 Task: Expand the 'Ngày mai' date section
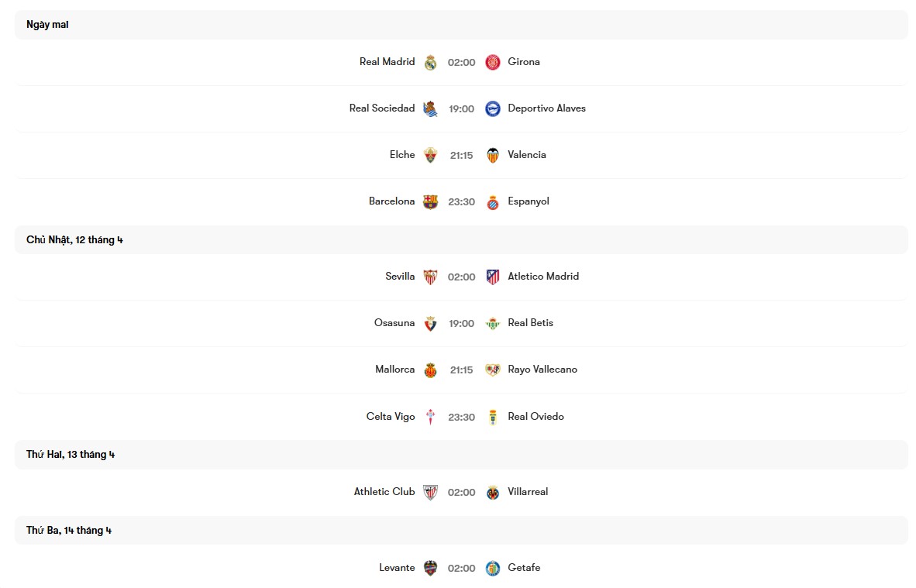point(47,24)
